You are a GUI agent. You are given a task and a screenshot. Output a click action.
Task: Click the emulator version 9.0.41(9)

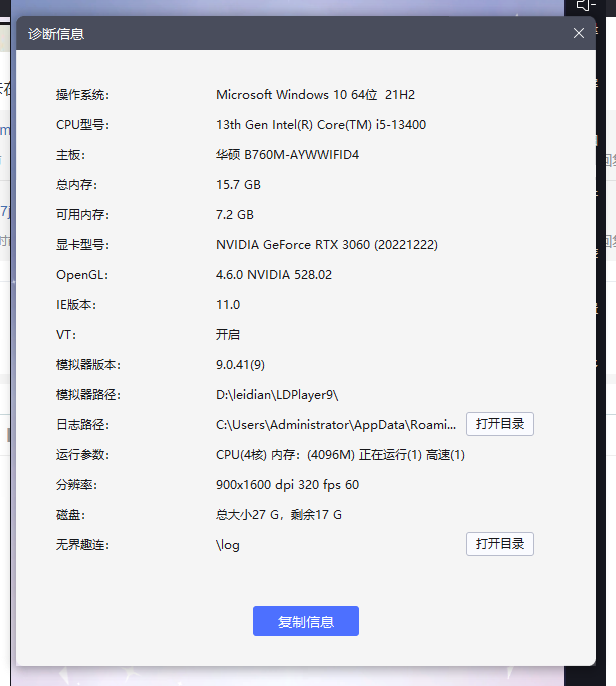(x=240, y=365)
